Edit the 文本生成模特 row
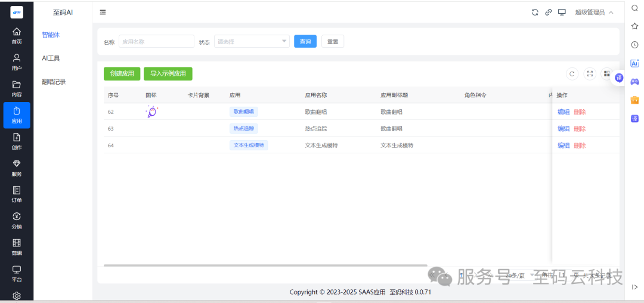Viewport: 644px width, 303px height. click(x=563, y=146)
